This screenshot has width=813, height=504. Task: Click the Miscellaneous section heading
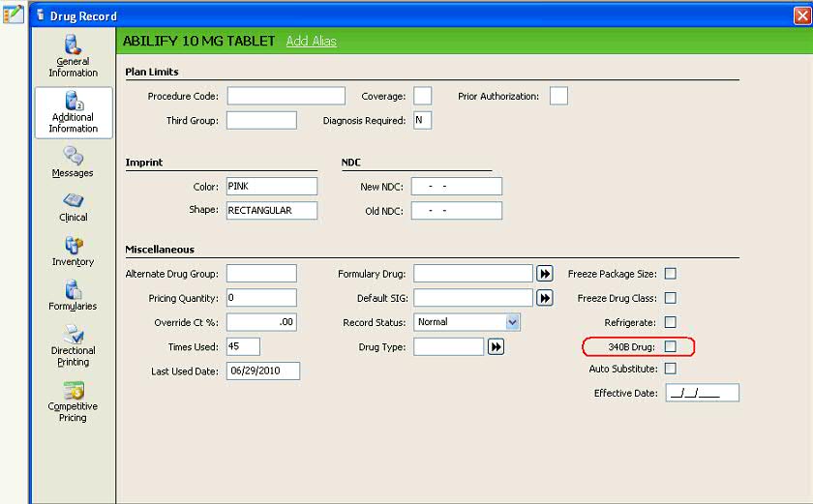[x=160, y=250]
